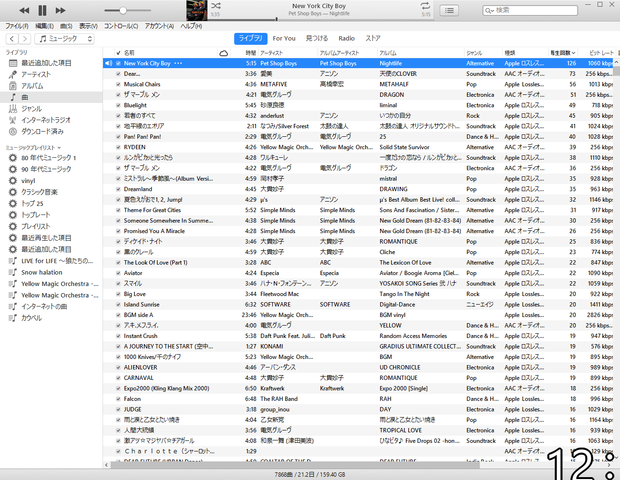Sort by アーティスト column header
Screen dimensions: 620x480
[x=271, y=53]
